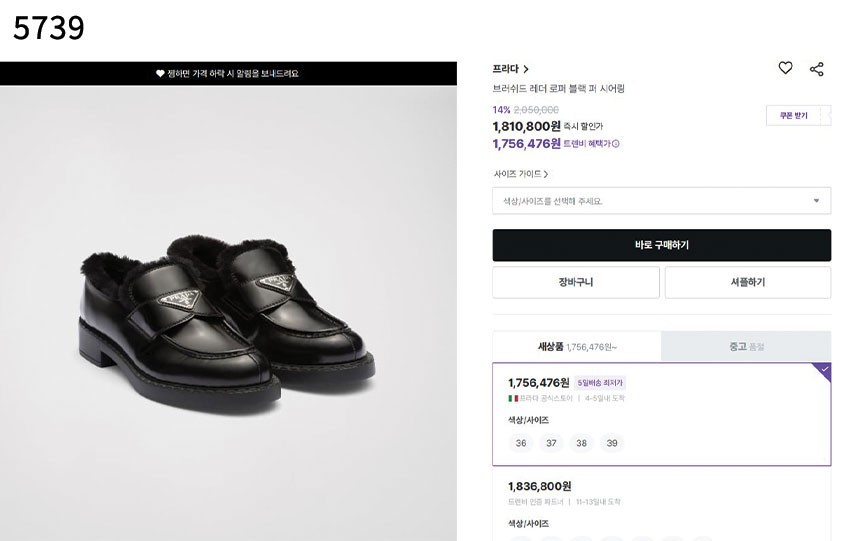Screen dimensions: 860x541
Task: Expand the 사이즈 가이드 size guide
Action: pyautogui.click(x=520, y=174)
